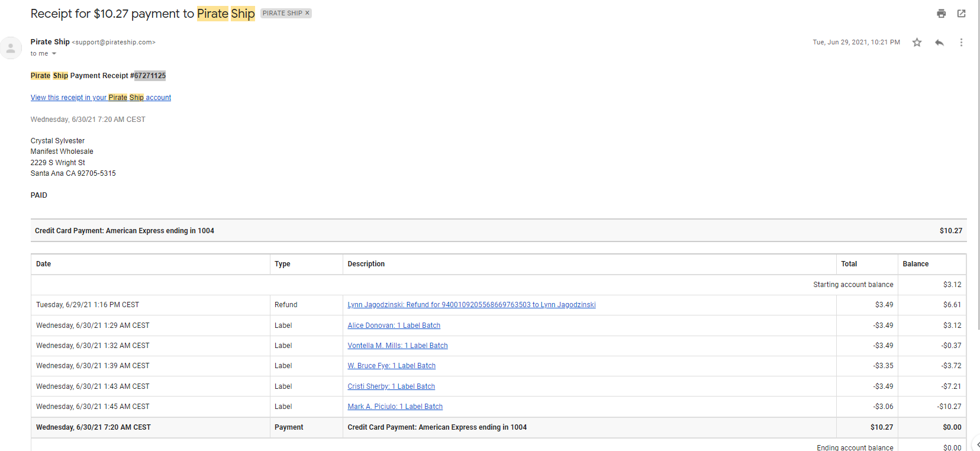
Task: Open W. Bruce Fye label batch link
Action: coord(392,366)
